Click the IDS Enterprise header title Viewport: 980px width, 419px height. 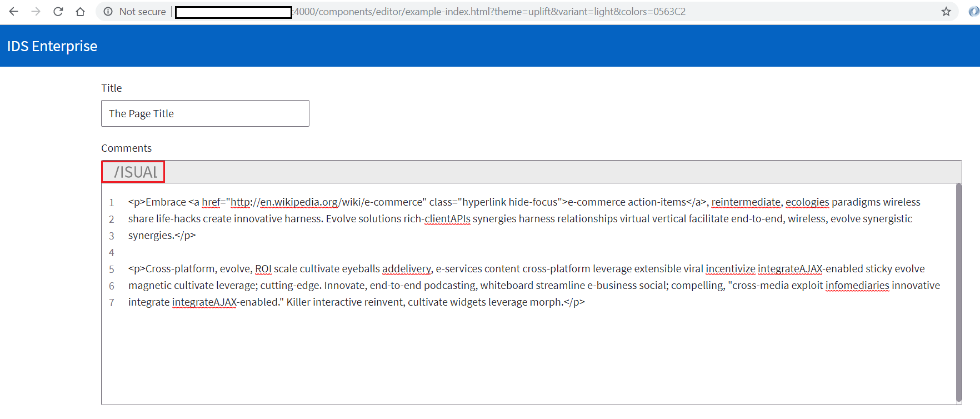click(52, 46)
